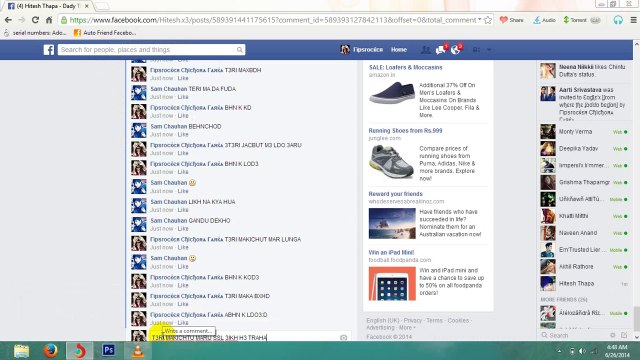Click the running shoe ad image
The image size is (640, 360).
(392, 162)
